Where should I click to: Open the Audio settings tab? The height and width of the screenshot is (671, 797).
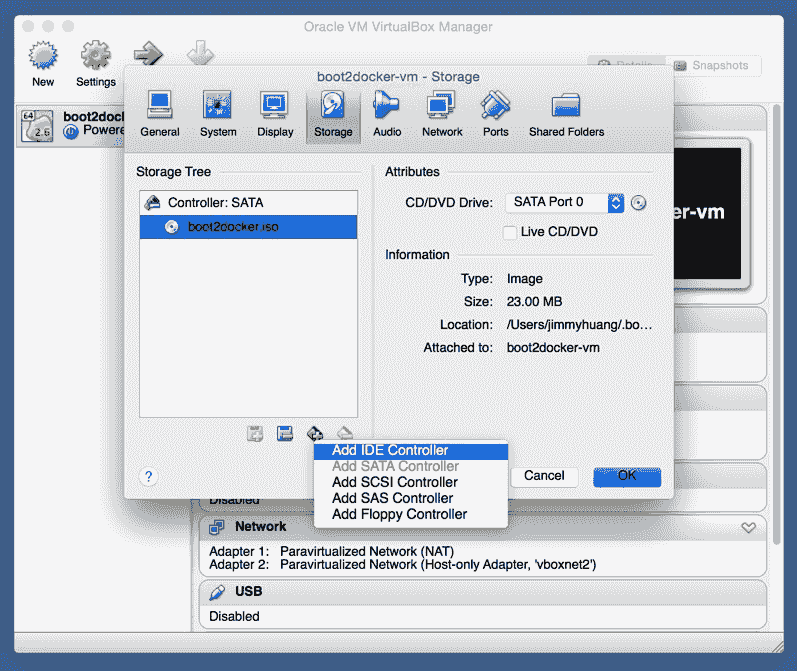click(x=387, y=114)
